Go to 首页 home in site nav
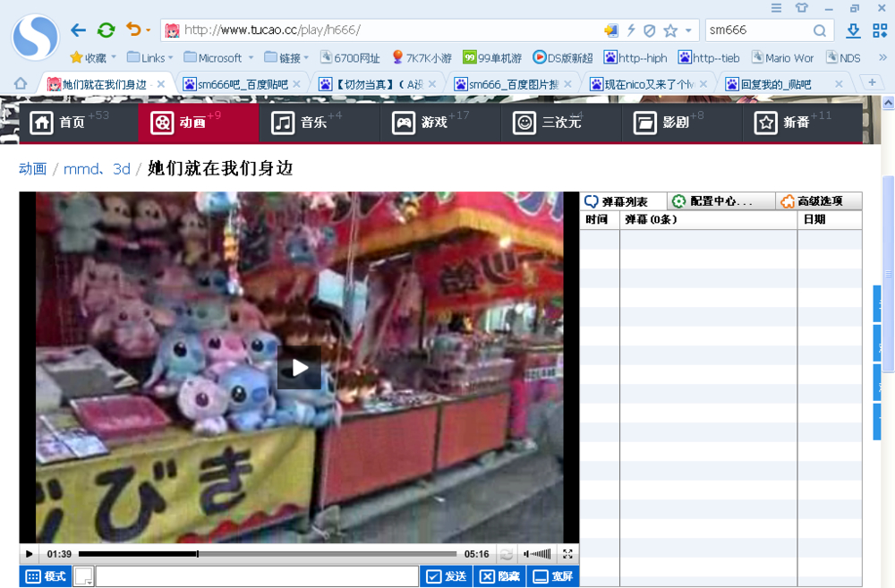Image resolution: width=895 pixels, height=588 pixels. point(78,123)
